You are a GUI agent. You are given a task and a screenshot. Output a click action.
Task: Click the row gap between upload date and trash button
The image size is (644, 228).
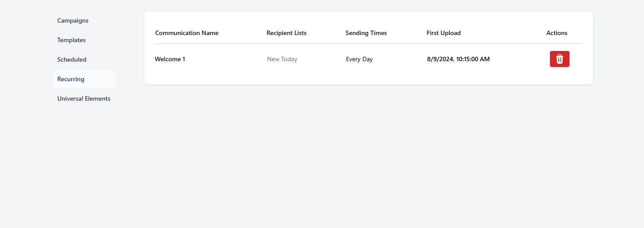(520, 59)
